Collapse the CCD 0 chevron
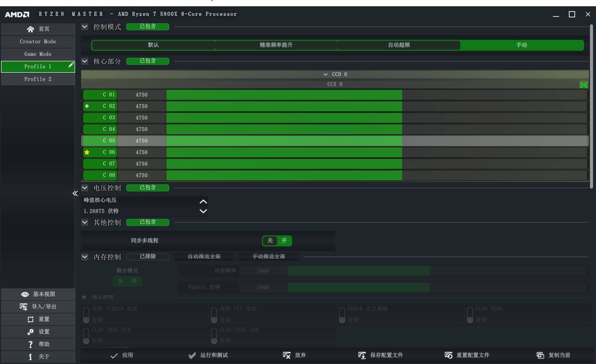The image size is (596, 364). click(x=325, y=74)
